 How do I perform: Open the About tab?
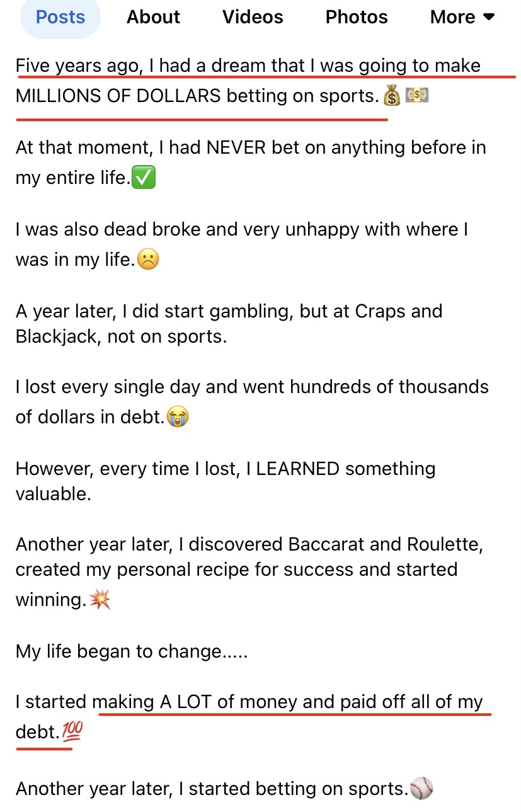click(x=153, y=17)
